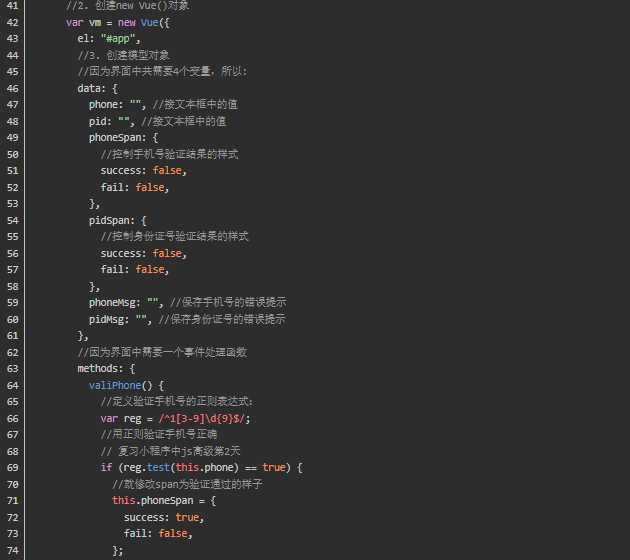
Task: Click the 'methods' property key
Action: click(x=98, y=368)
